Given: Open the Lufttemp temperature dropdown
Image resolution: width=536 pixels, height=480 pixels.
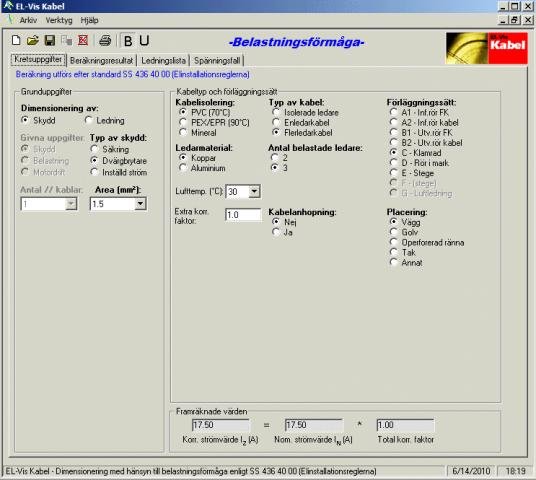Looking at the screenshot, I should [x=254, y=191].
